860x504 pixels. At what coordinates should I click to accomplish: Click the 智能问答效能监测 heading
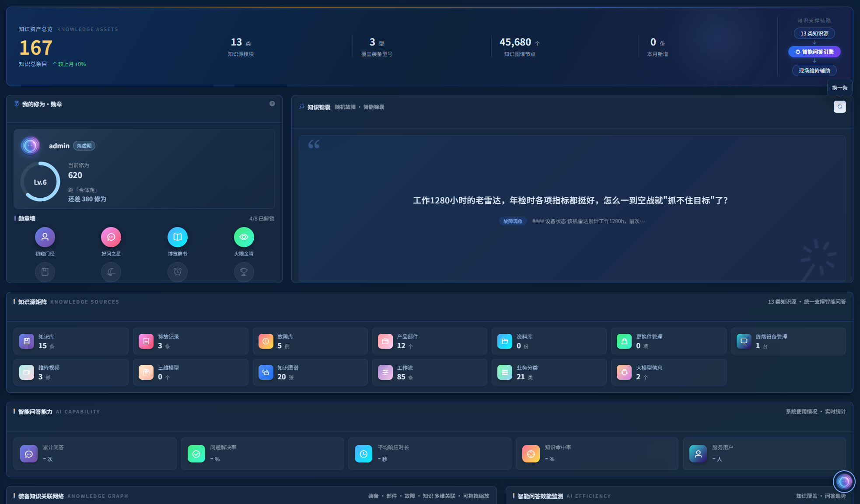[x=540, y=496]
